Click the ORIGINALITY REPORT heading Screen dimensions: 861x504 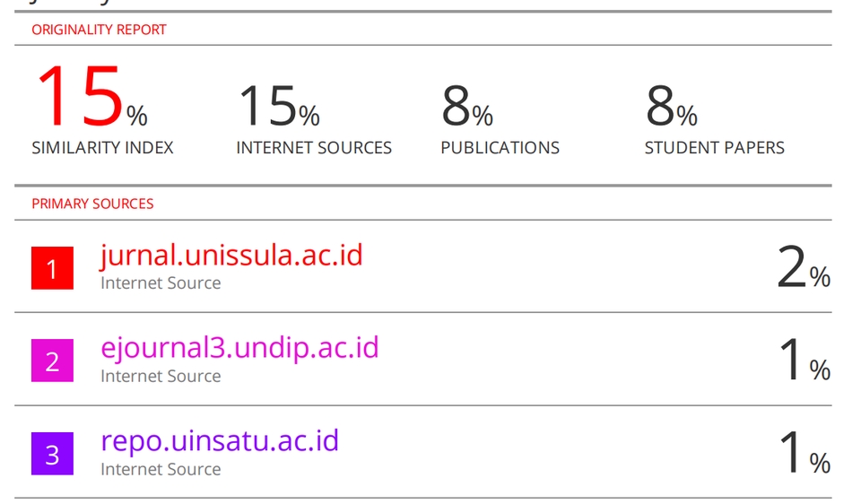pyautogui.click(x=99, y=30)
